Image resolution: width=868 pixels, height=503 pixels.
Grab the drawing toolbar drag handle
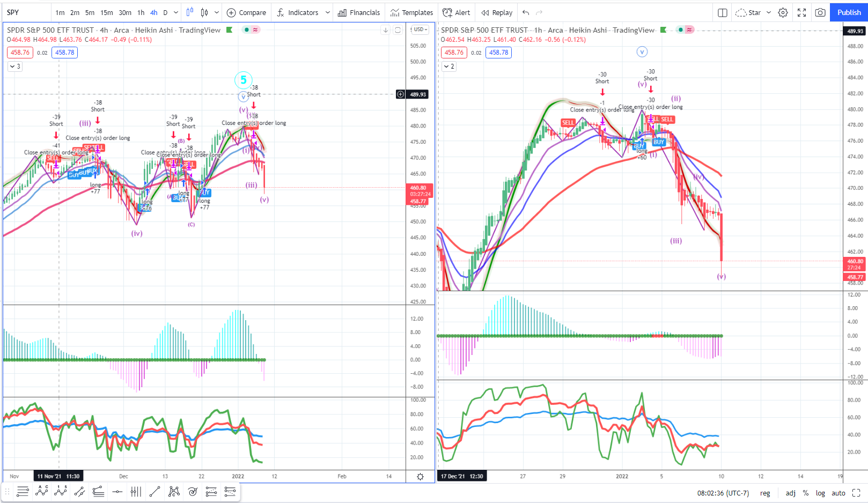(8, 491)
